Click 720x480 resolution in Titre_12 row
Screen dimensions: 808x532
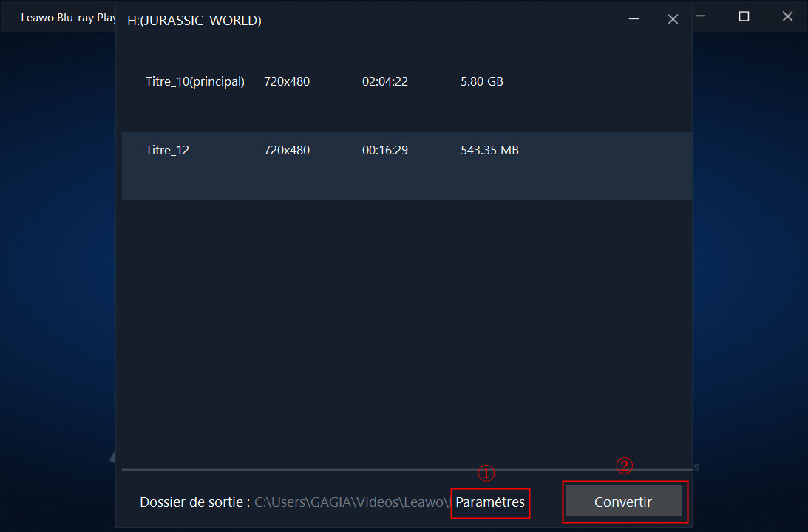click(287, 150)
